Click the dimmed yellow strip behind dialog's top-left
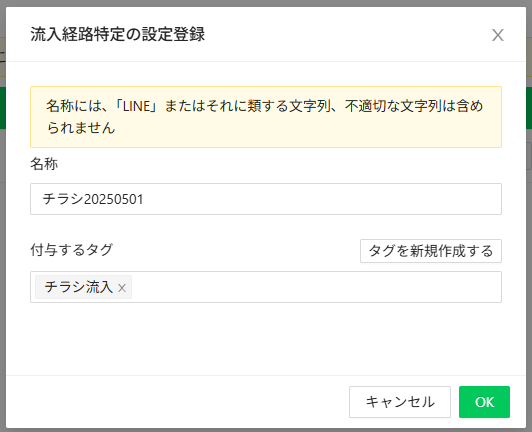 click(3, 57)
